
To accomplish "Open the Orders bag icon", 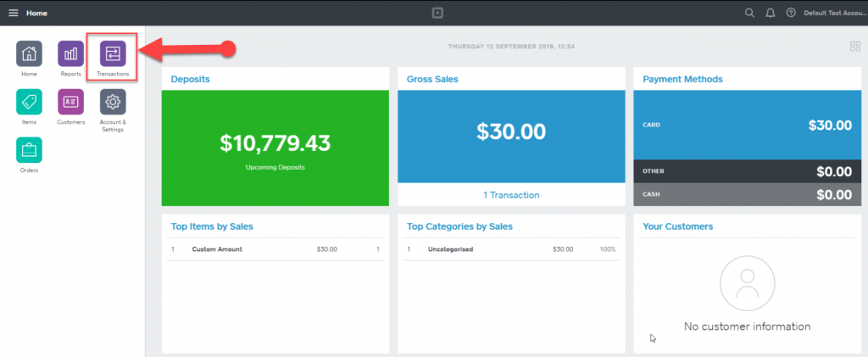I will coord(29,150).
